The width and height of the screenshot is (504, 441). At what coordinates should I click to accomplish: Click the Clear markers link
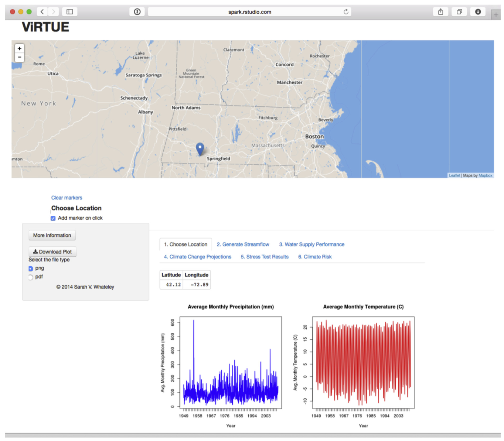67,198
